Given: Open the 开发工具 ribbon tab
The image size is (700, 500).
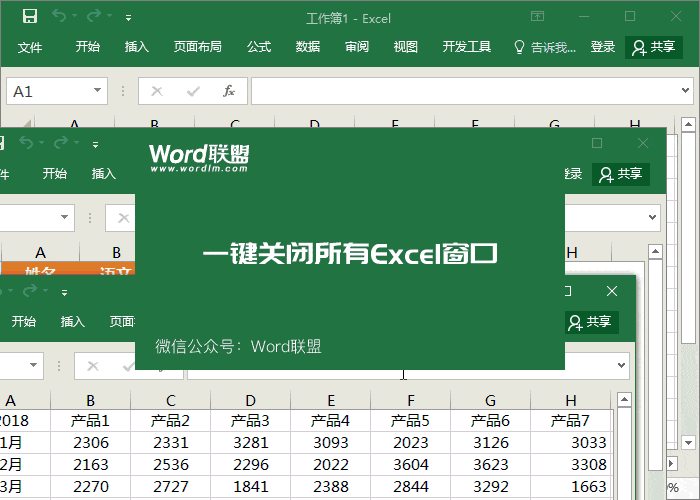Looking at the screenshot, I should 467,47.
